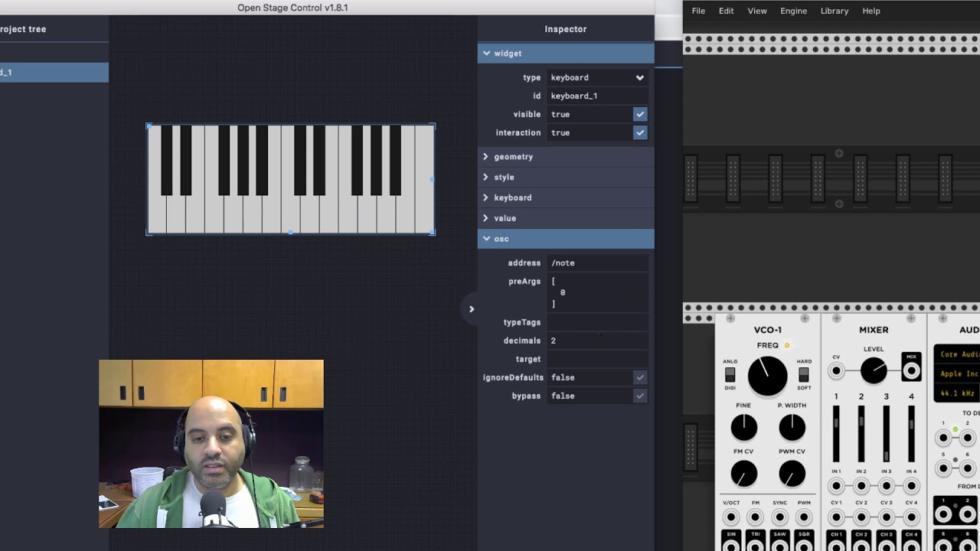Click the CV 3 jack on the Mixer

point(887,517)
